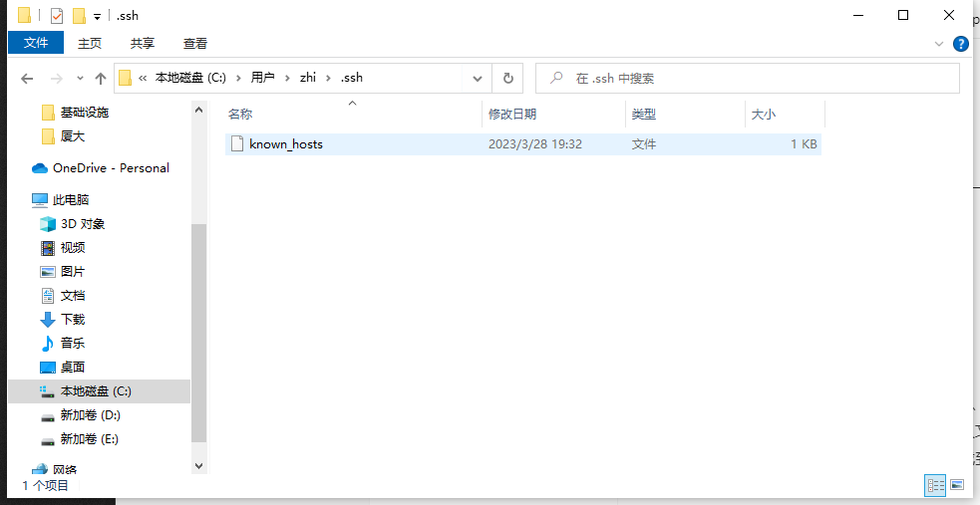980x505 pixels.
Task: Expand address bar history dropdown
Action: coord(477,79)
